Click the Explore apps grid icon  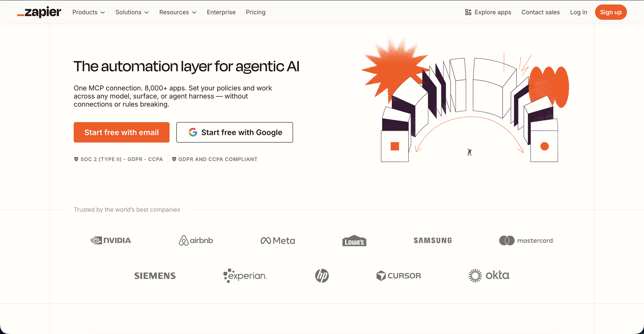click(468, 12)
